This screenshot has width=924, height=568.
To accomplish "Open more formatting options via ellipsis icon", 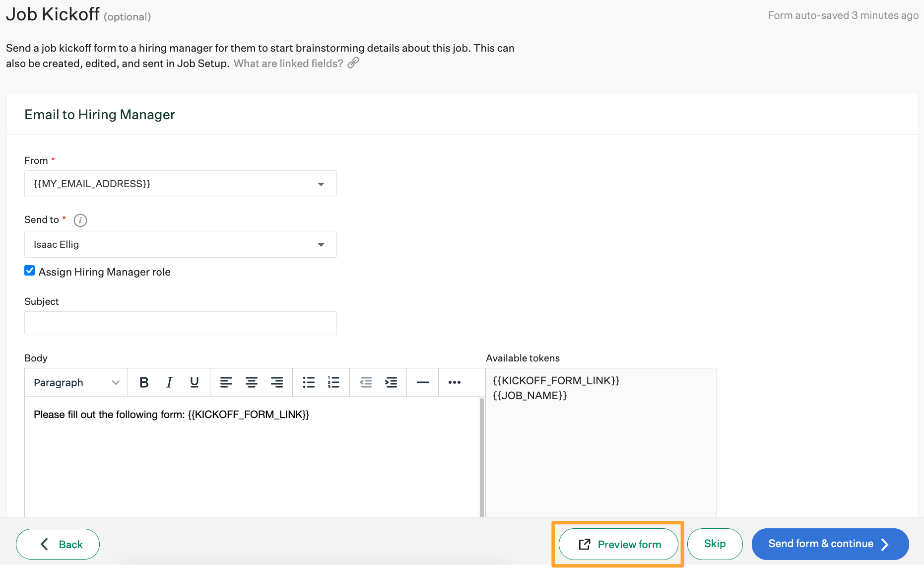I will click(455, 382).
